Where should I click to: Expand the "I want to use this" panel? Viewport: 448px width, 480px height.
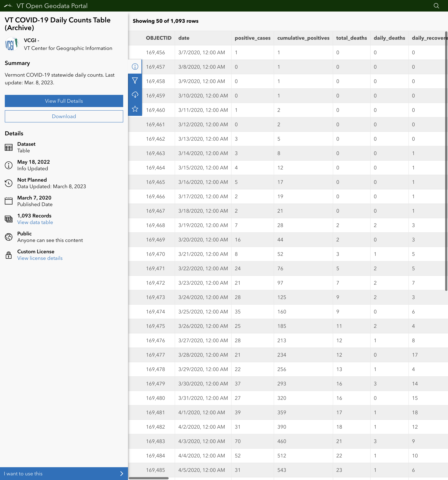(x=64, y=473)
